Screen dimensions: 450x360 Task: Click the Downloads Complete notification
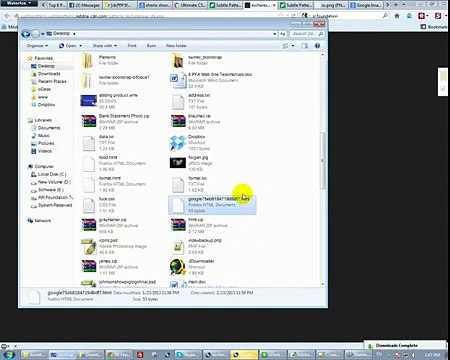pyautogui.click(x=405, y=345)
